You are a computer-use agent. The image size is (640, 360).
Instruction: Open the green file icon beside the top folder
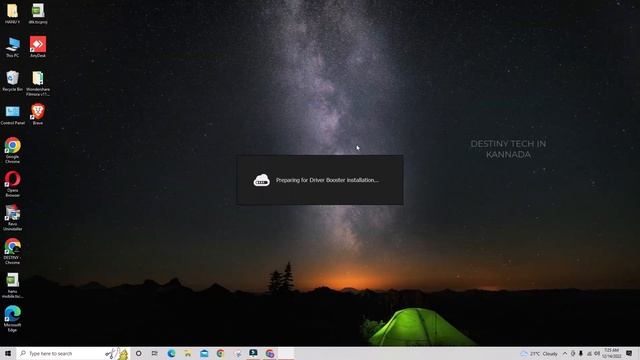38,13
